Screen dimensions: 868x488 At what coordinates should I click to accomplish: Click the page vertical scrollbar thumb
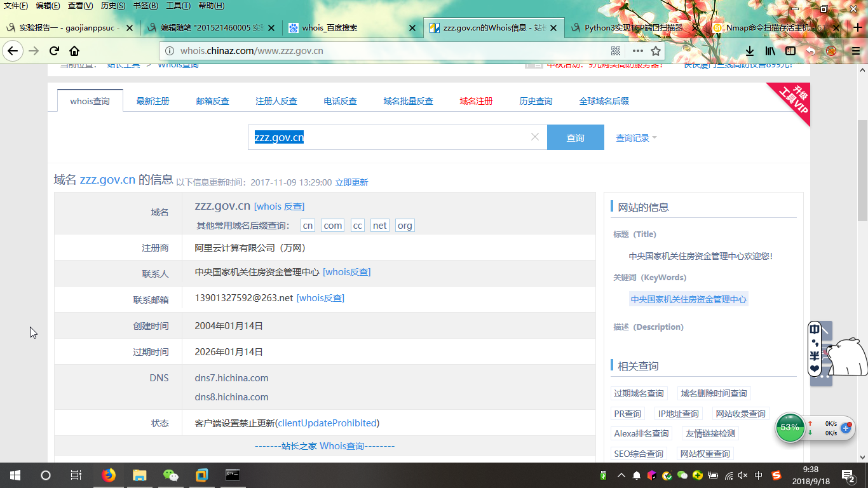[862, 170]
